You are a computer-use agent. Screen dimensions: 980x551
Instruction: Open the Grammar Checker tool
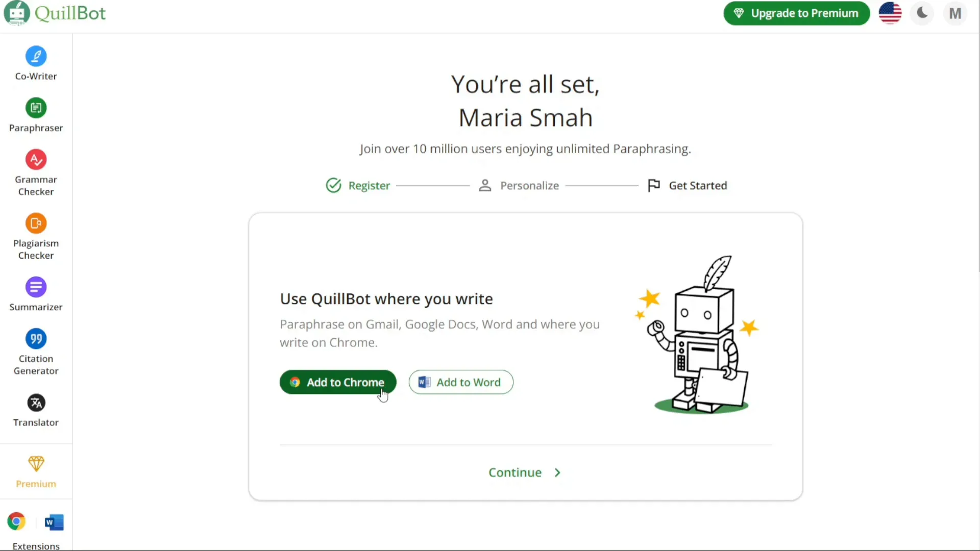[x=36, y=171]
